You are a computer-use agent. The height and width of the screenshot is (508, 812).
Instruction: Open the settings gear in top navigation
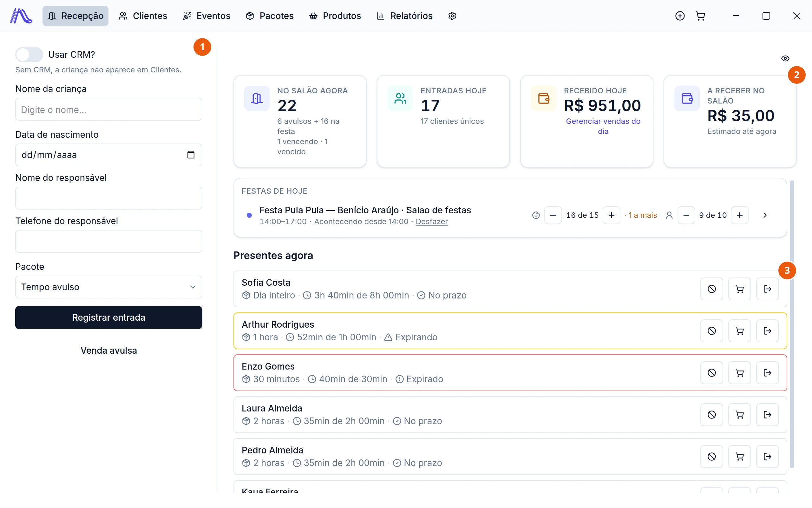pos(452,16)
